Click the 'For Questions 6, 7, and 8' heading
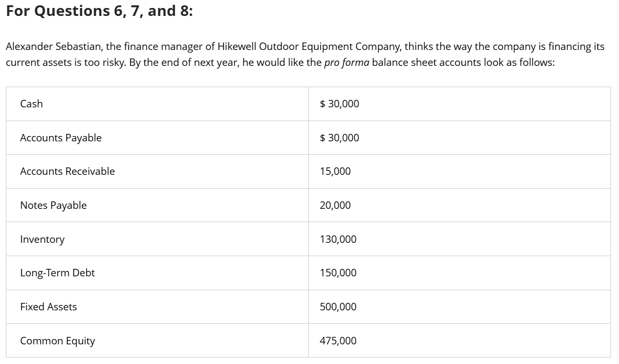619x364 pixels. pos(99,11)
